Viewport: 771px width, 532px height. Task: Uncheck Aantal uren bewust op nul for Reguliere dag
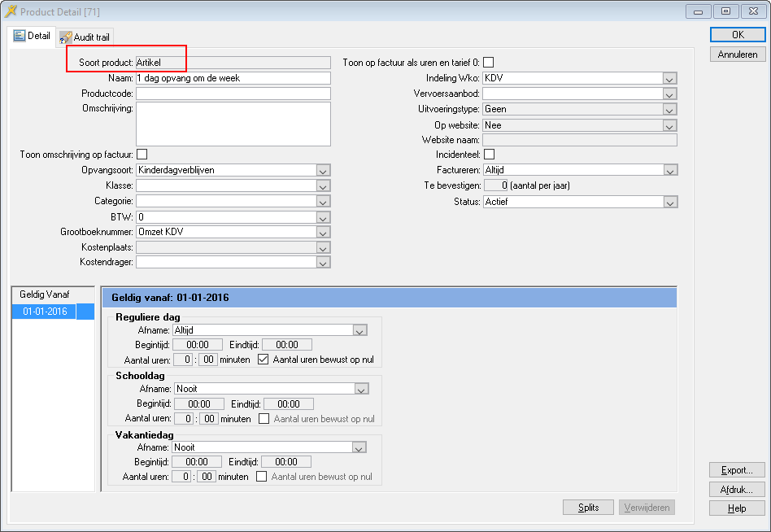(263, 360)
